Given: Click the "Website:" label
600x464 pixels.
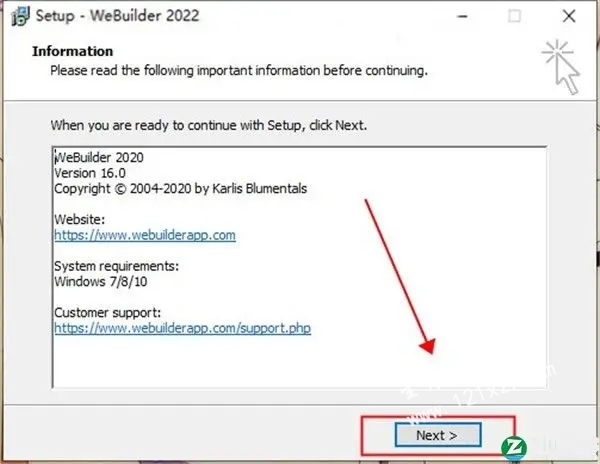Looking at the screenshot, I should [x=80, y=220].
